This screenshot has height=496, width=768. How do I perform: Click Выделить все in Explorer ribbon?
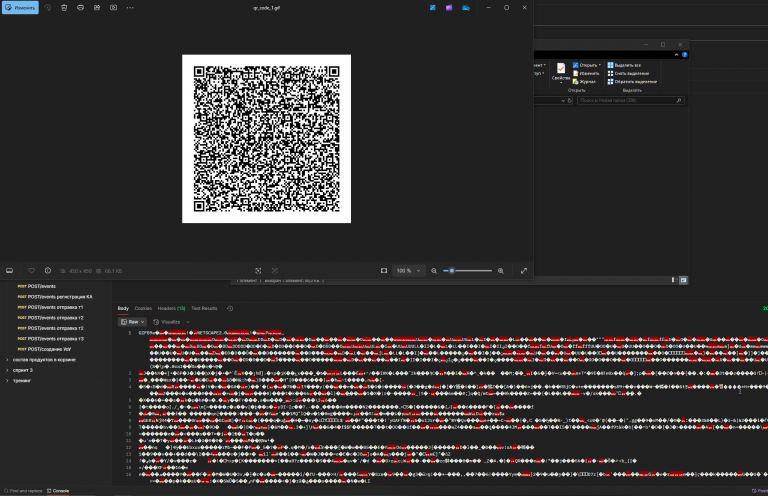[624, 65]
